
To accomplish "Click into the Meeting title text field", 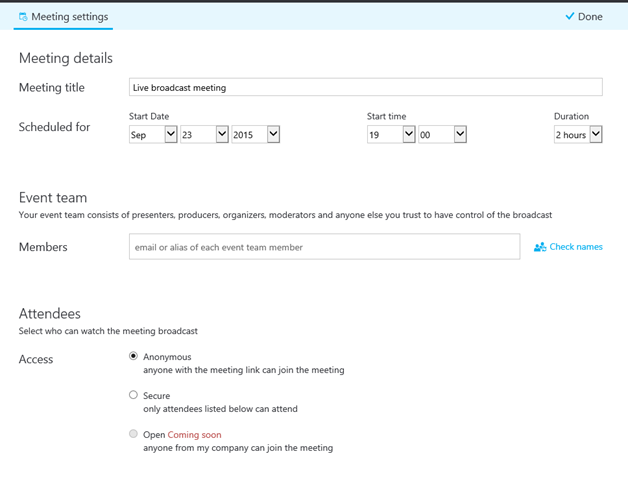I will click(x=365, y=88).
